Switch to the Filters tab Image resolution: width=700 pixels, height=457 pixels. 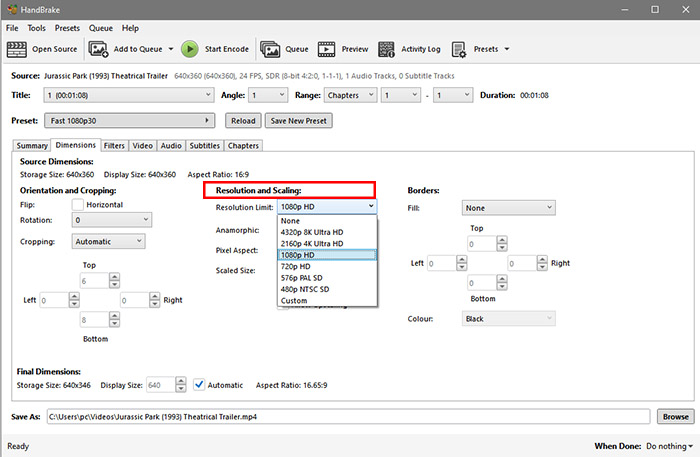[x=114, y=145]
